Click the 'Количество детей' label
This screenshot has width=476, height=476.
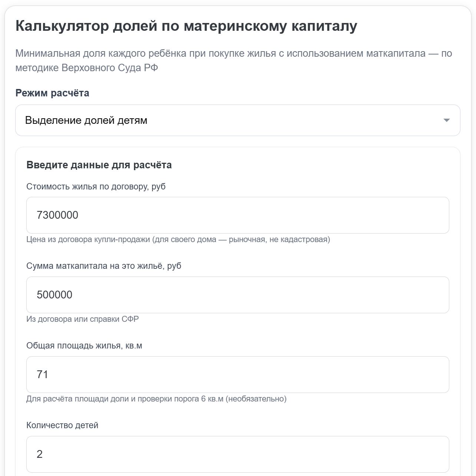pyautogui.click(x=62, y=426)
